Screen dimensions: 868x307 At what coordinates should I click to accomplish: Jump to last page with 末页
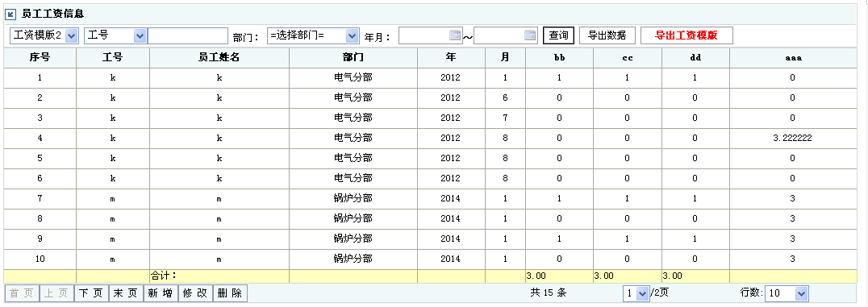126,293
